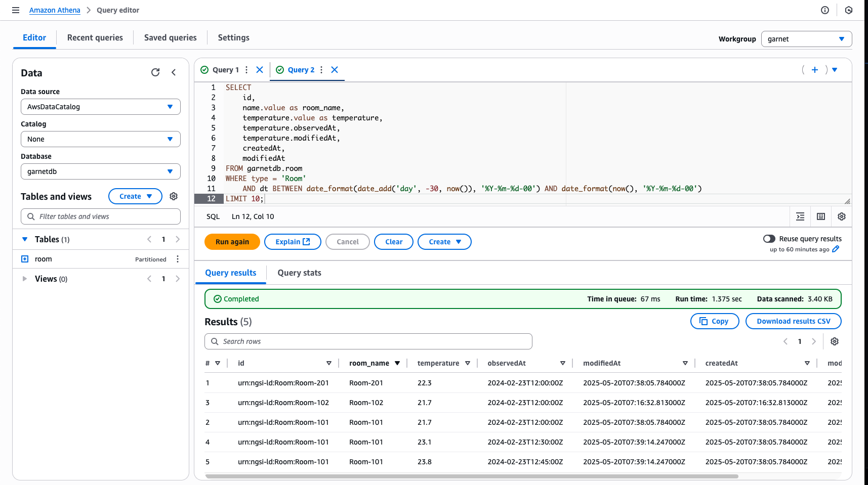Viewport: 868px width, 485px height.
Task: Select the Query results tab
Action: [x=231, y=273]
